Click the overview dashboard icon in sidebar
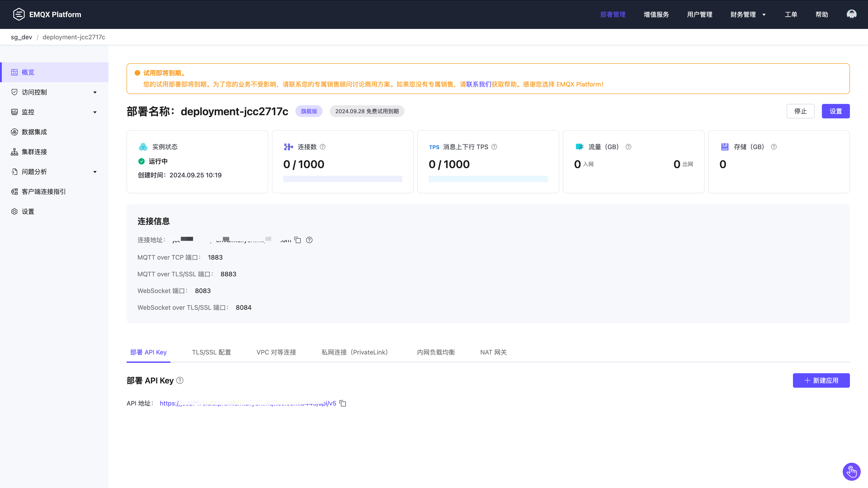The height and width of the screenshot is (488, 868). pos(14,72)
